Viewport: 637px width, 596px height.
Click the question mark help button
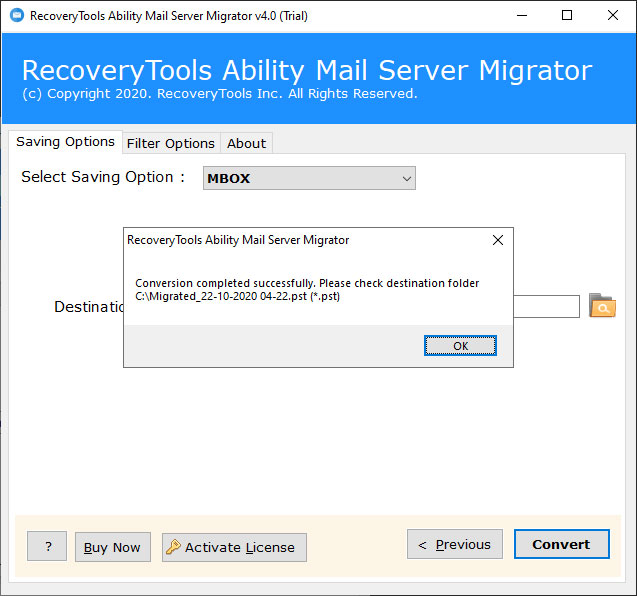tap(47, 546)
